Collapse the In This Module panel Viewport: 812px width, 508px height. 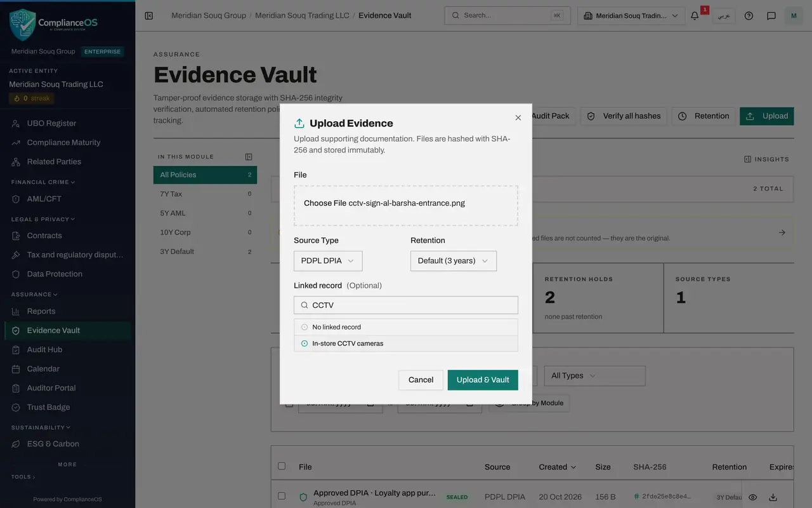pos(249,157)
